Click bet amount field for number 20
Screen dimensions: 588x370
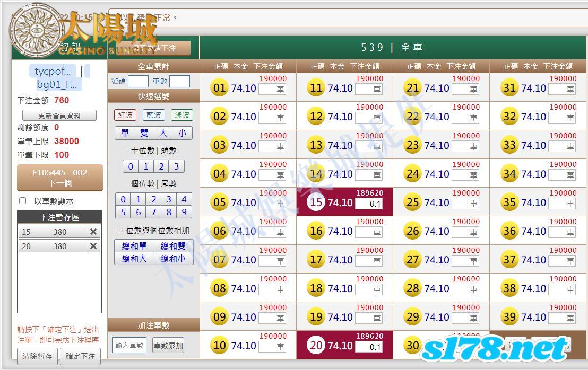369,347
